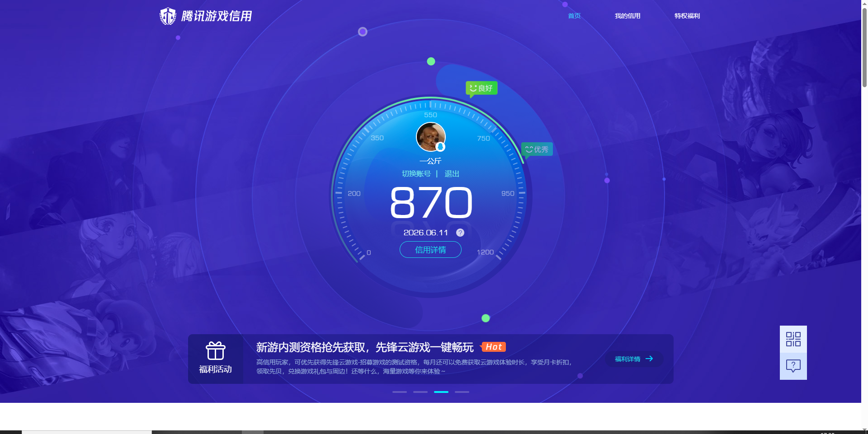Click the gauge label 200

click(354, 194)
